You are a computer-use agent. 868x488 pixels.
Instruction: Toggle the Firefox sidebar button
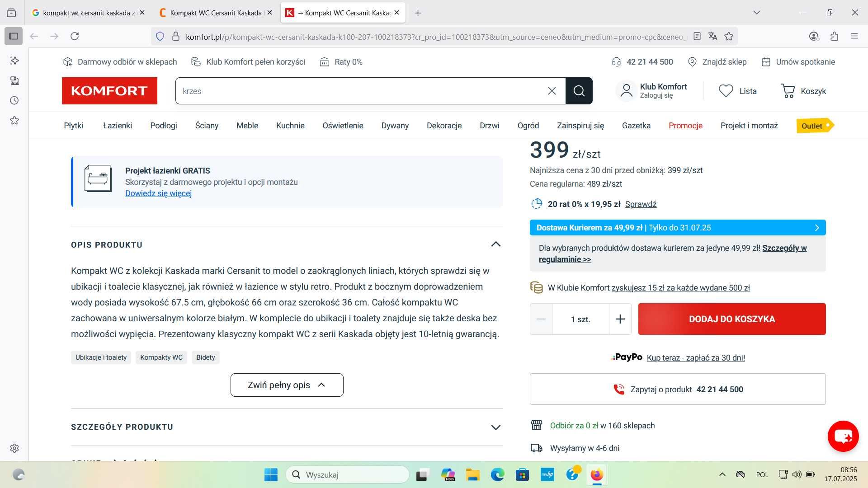coord(14,36)
